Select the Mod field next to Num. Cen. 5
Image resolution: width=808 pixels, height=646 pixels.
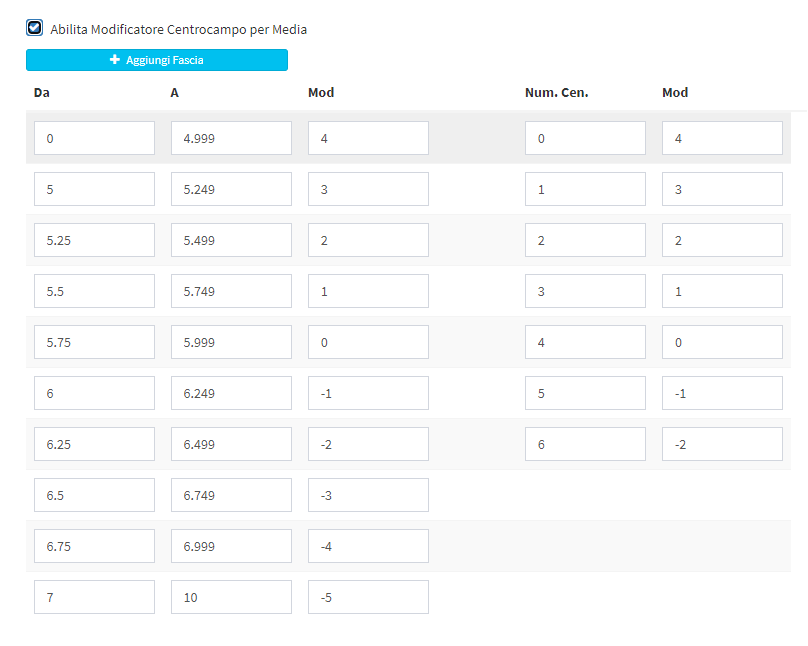point(722,393)
